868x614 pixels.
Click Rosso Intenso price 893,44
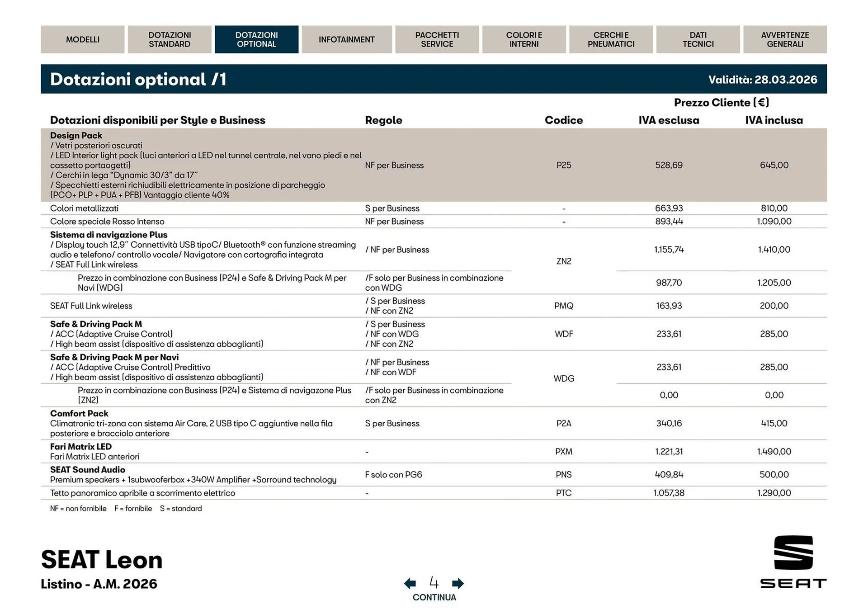(x=669, y=221)
